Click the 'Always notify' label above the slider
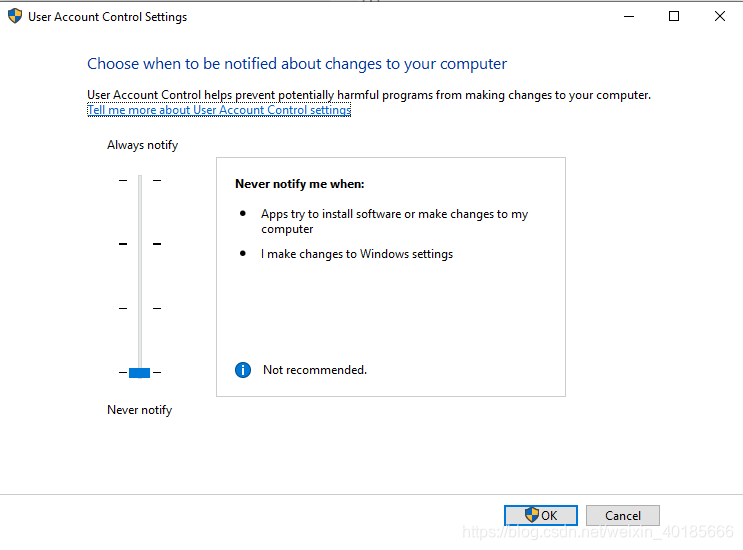This screenshot has width=743, height=550. tap(143, 145)
